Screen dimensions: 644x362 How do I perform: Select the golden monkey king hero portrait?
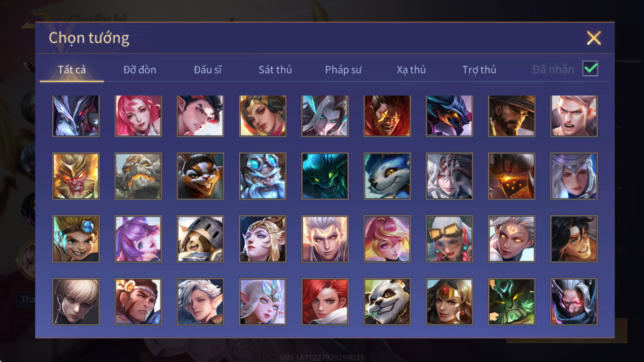coord(76,176)
